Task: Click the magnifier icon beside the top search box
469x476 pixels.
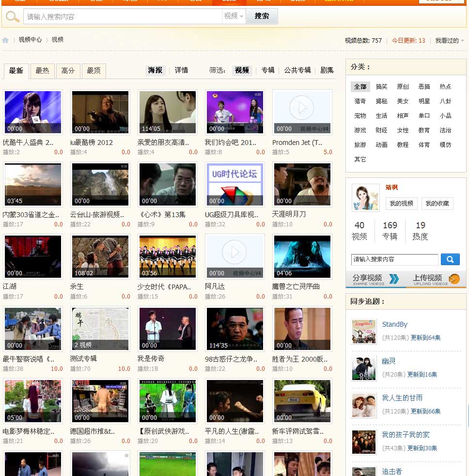Action: (x=13, y=16)
